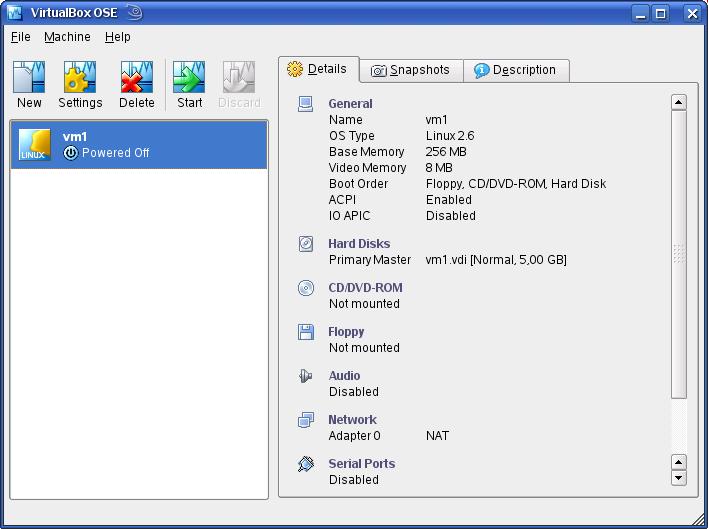The width and height of the screenshot is (708, 529).
Task: Click 'Disabled' under Audio
Action: point(354,392)
